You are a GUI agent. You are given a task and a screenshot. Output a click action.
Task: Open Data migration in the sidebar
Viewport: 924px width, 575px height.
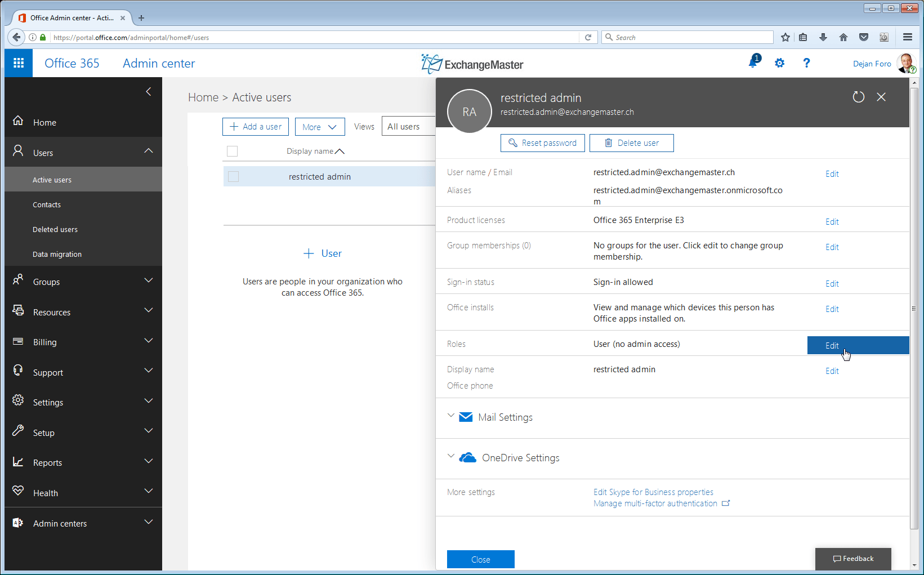83,254
